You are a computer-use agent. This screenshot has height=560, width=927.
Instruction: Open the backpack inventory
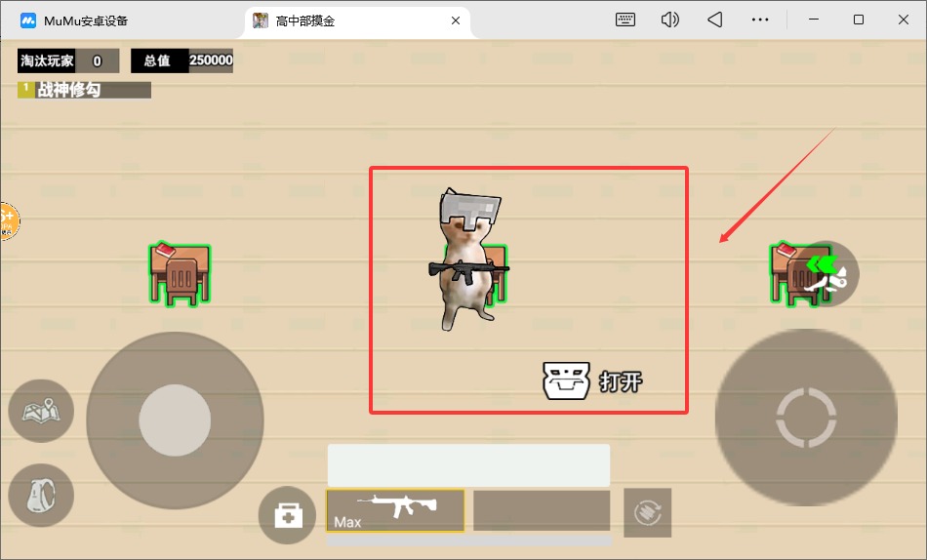point(41,496)
